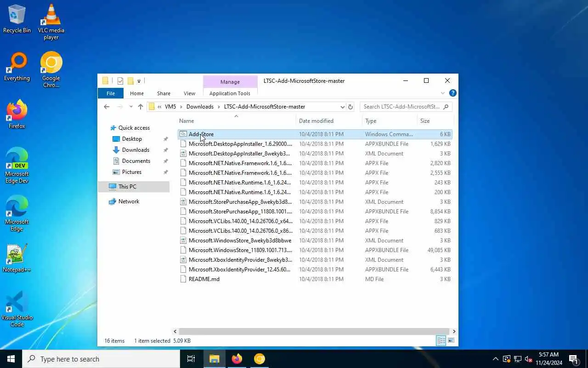Select Microsoft.VCLibs.140.00 x64 APPX file

(315, 221)
